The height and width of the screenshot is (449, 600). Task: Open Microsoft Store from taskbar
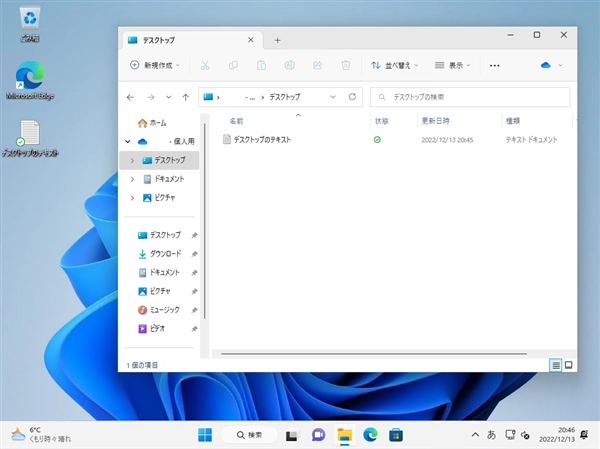pyautogui.click(x=396, y=435)
